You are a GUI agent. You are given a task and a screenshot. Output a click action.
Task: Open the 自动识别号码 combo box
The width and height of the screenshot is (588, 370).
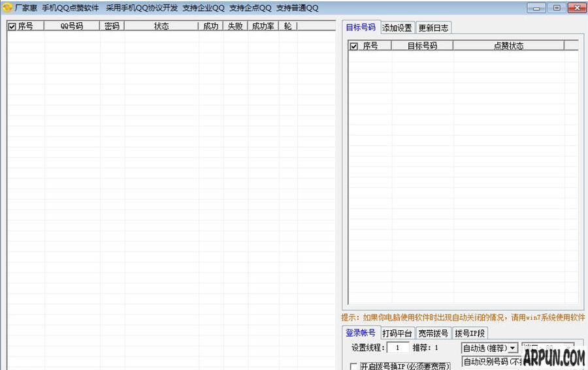coord(492,362)
